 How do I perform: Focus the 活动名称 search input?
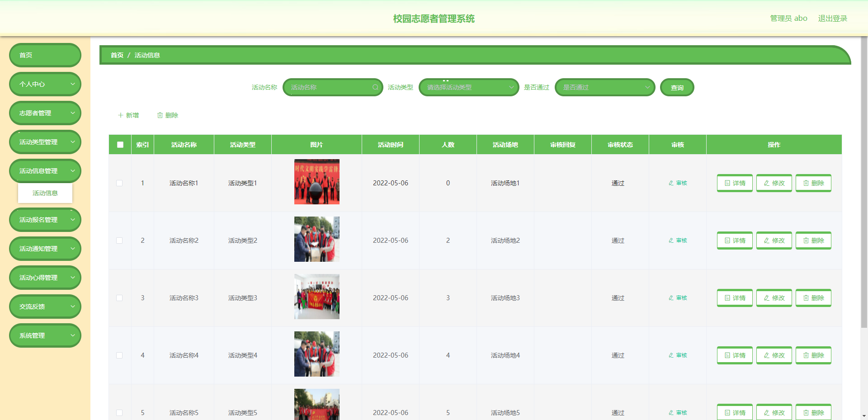coord(333,87)
